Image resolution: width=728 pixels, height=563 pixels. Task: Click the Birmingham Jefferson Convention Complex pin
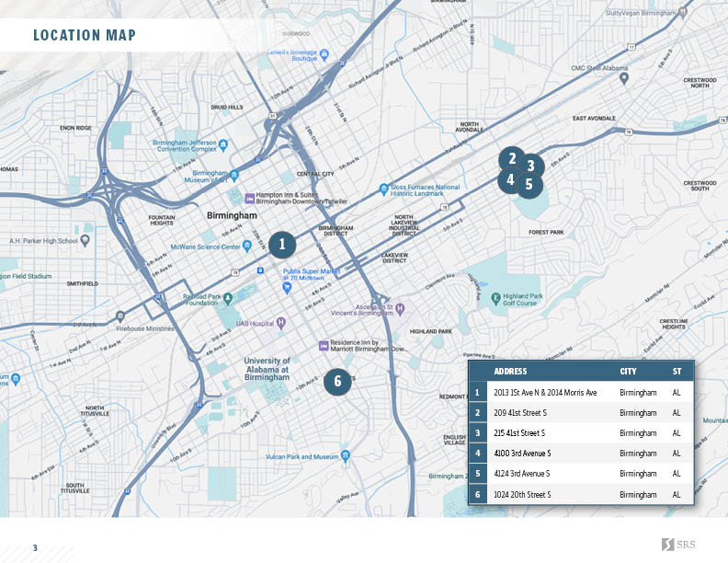pyautogui.click(x=223, y=145)
